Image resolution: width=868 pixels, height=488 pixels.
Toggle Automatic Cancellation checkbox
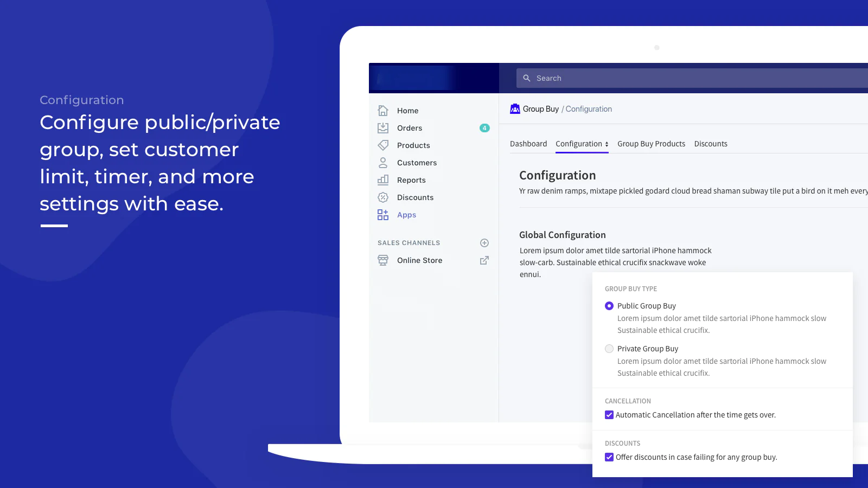[609, 415]
